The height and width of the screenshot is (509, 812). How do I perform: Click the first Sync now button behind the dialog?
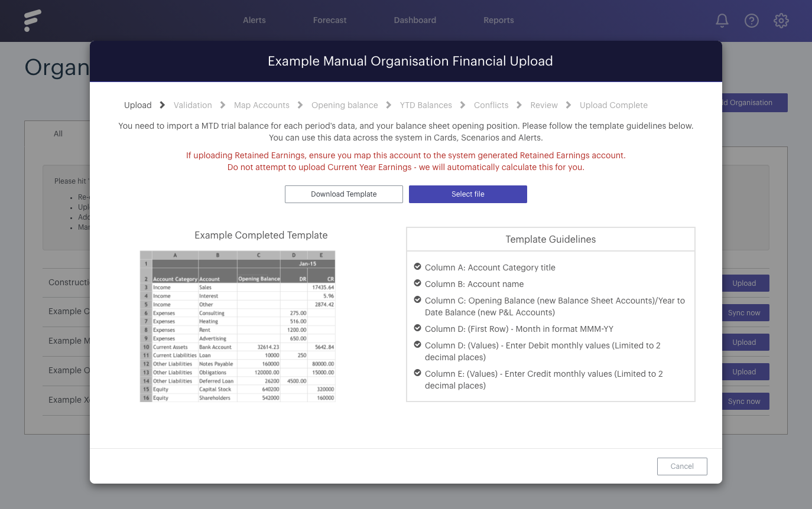coord(746,313)
